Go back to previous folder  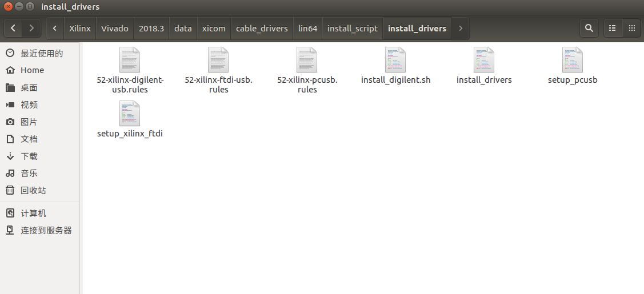13,28
